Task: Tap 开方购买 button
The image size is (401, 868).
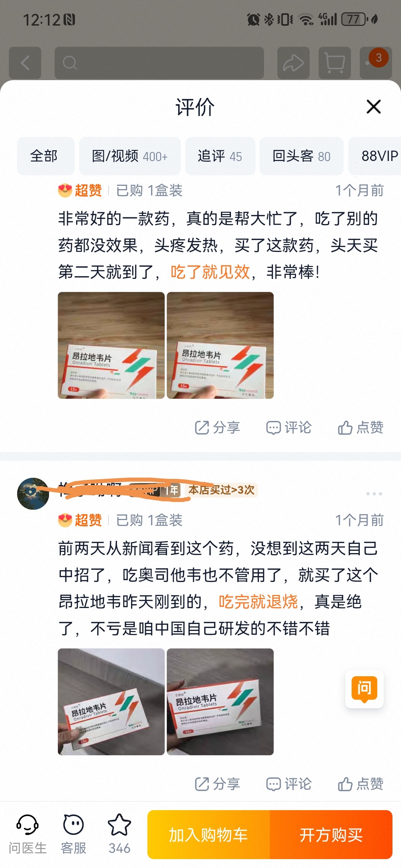Action: click(331, 835)
